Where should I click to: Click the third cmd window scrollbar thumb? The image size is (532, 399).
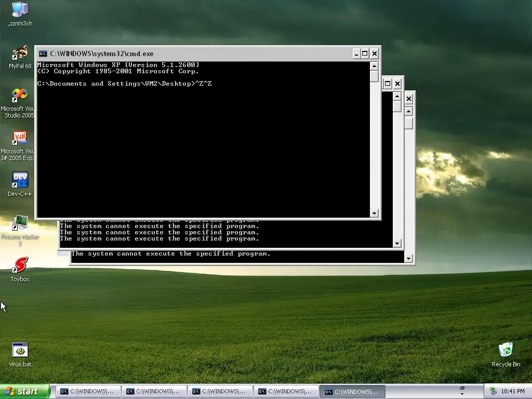[x=408, y=123]
